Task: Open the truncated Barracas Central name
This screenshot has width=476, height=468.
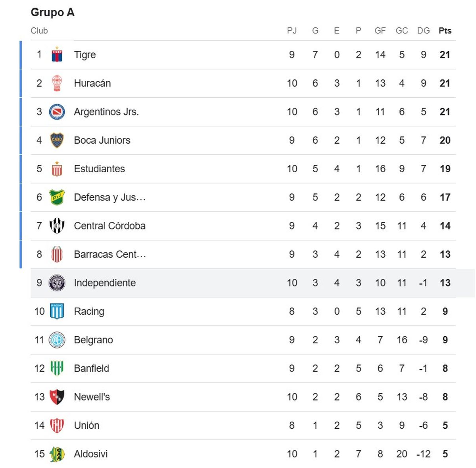Action: [x=110, y=254]
